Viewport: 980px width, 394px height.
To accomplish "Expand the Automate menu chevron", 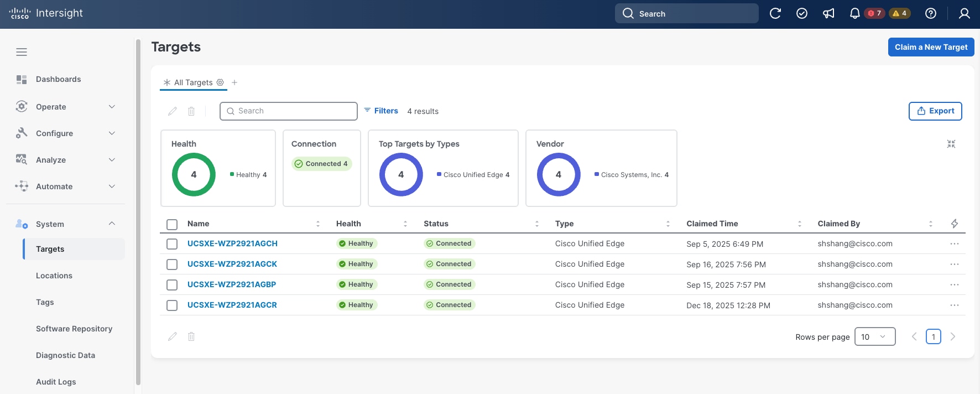I will point(112,186).
